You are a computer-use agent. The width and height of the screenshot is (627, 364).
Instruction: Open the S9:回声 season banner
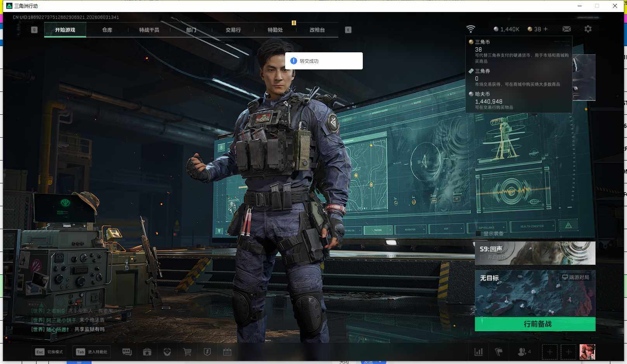(x=535, y=253)
